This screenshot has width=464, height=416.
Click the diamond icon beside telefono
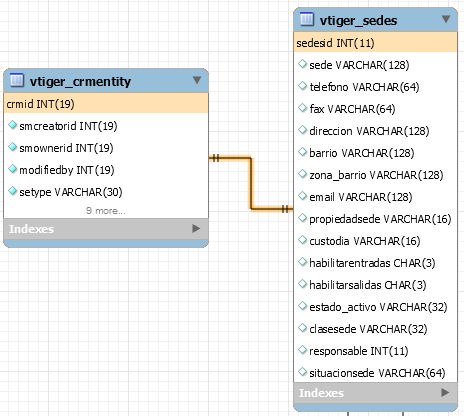[x=302, y=86]
